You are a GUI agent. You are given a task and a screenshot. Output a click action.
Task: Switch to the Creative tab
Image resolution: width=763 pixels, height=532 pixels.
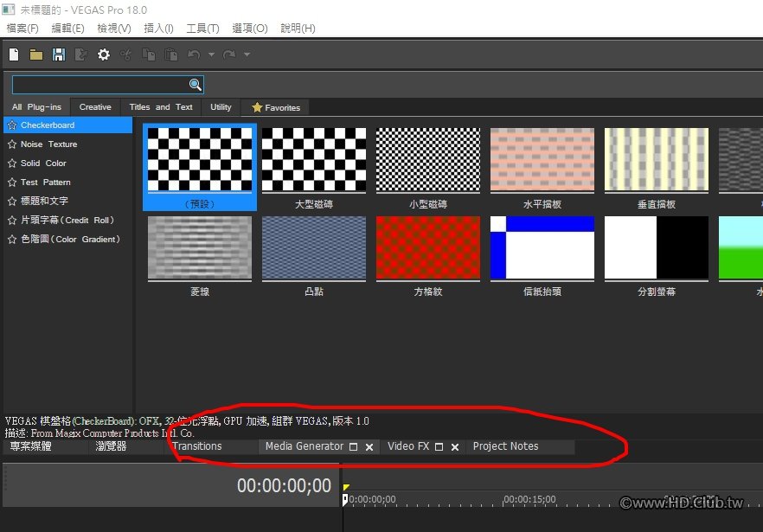pos(95,107)
